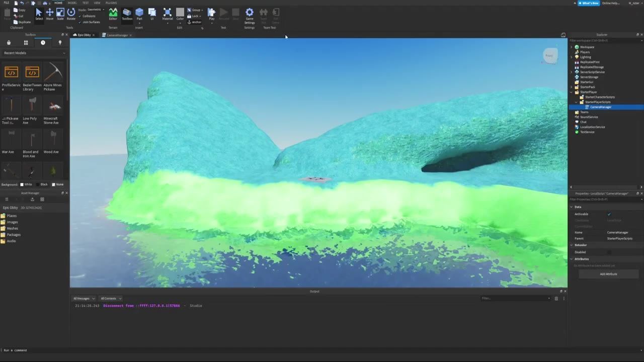Open the UI ribbon button
The height and width of the screenshot is (362, 644).
coord(152,14)
